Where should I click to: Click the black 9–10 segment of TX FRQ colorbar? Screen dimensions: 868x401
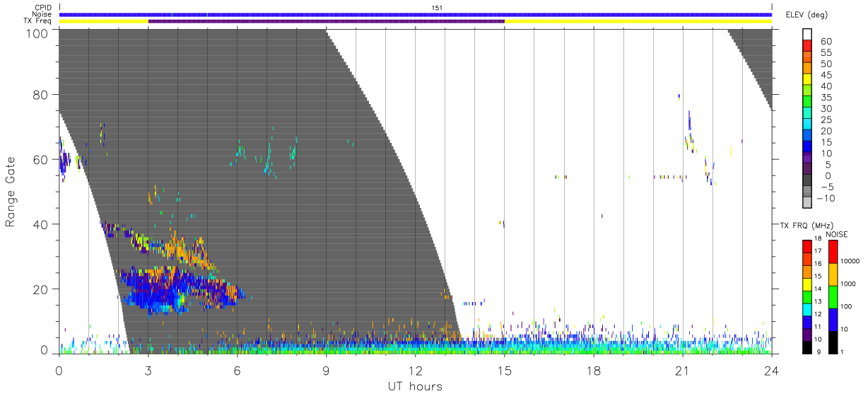pyautogui.click(x=807, y=347)
